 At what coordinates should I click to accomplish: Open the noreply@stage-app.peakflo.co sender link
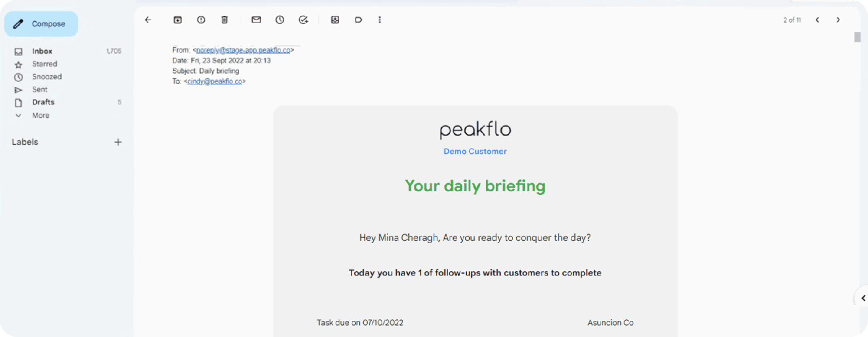pyautogui.click(x=243, y=50)
